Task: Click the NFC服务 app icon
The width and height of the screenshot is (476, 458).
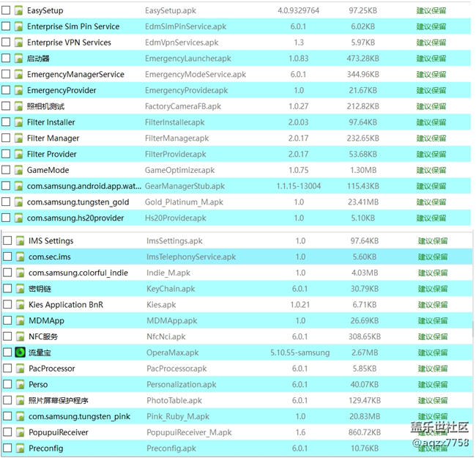Action: pos(21,336)
